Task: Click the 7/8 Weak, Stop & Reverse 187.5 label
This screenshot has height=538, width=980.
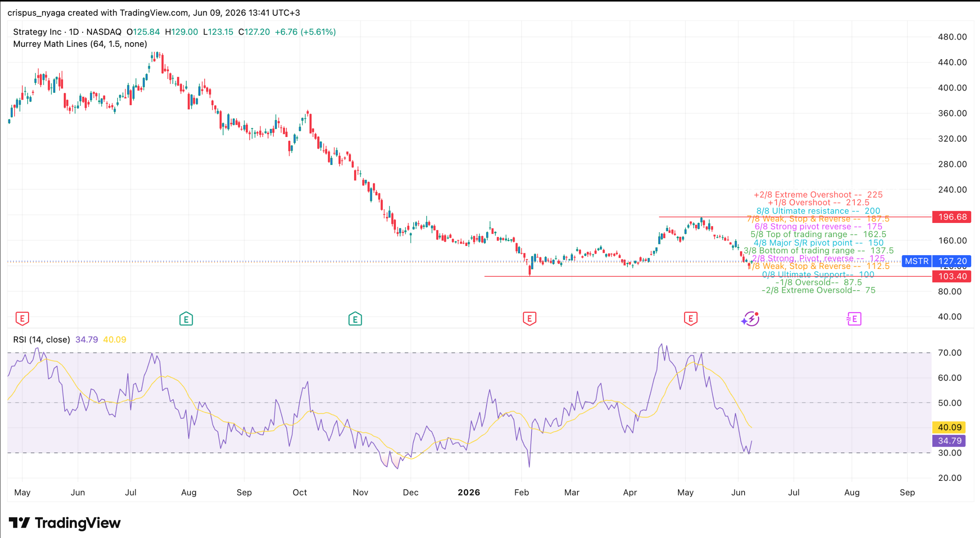Action: (818, 219)
